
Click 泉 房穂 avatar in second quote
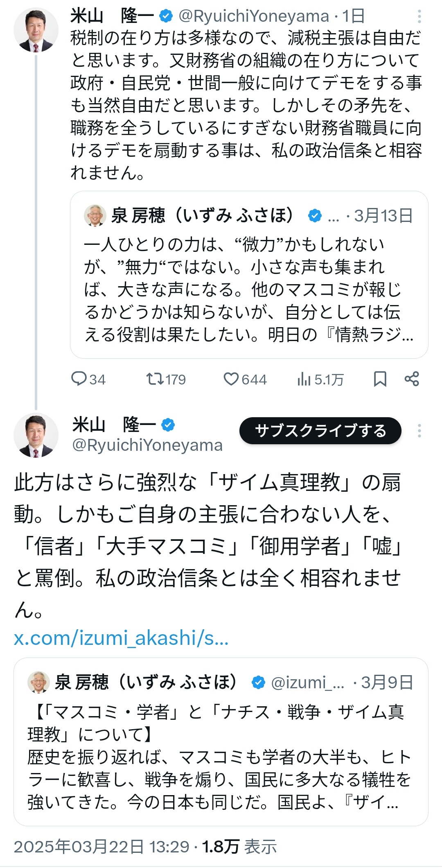pyautogui.click(x=38, y=682)
